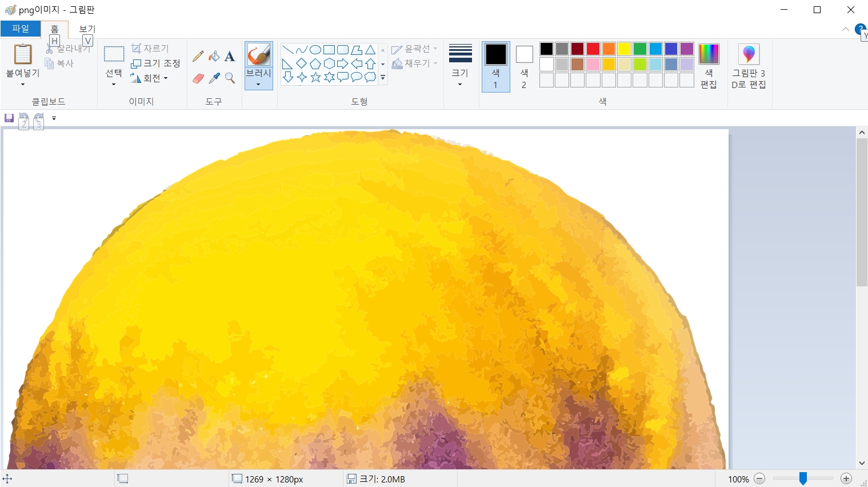The height and width of the screenshot is (487, 868).
Task: Click the Zoom in plus button
Action: [x=846, y=479]
